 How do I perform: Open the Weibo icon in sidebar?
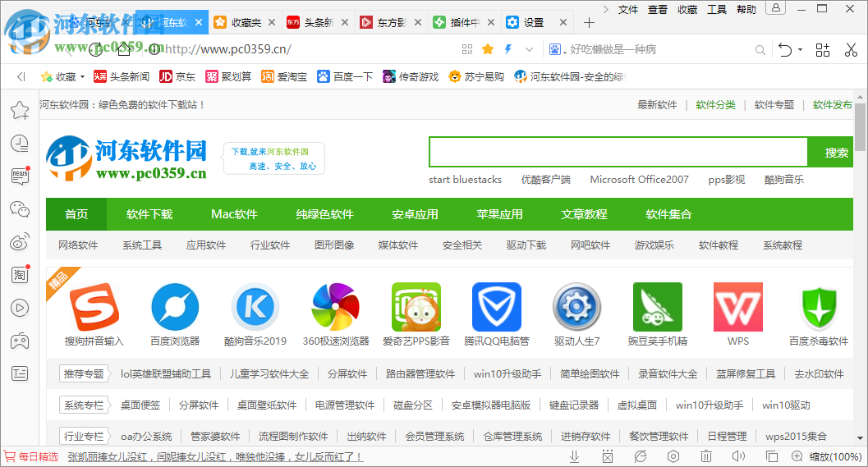(20, 242)
